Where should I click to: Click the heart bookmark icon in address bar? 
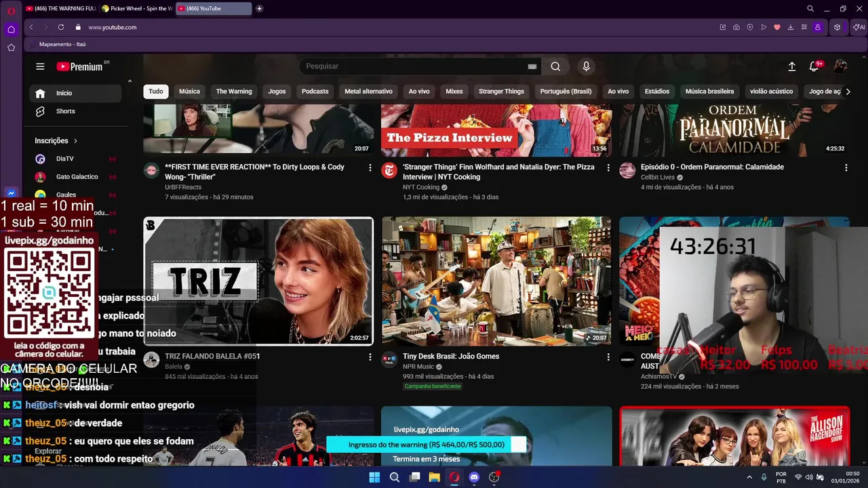pyautogui.click(x=777, y=27)
